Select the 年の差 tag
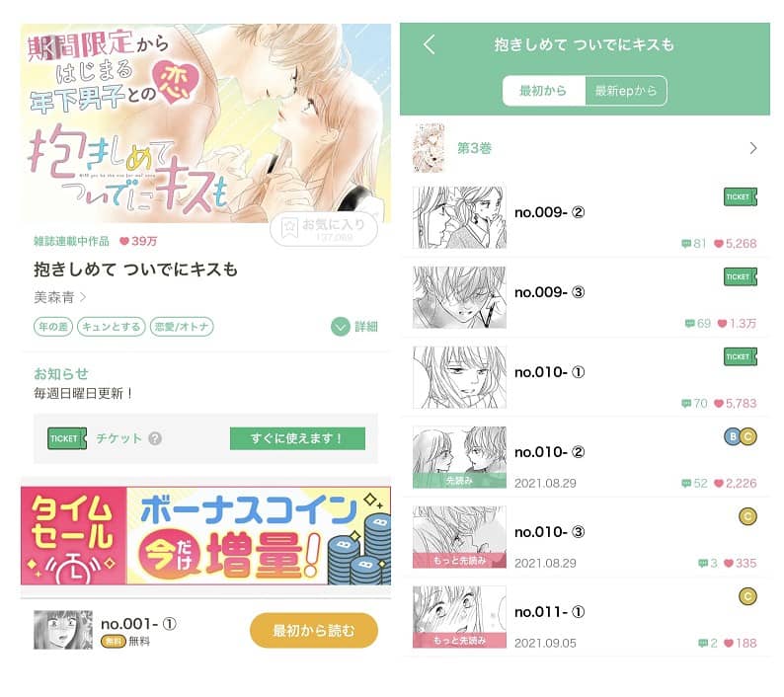Image resolution: width=784 pixels, height=697 pixels. point(53,327)
